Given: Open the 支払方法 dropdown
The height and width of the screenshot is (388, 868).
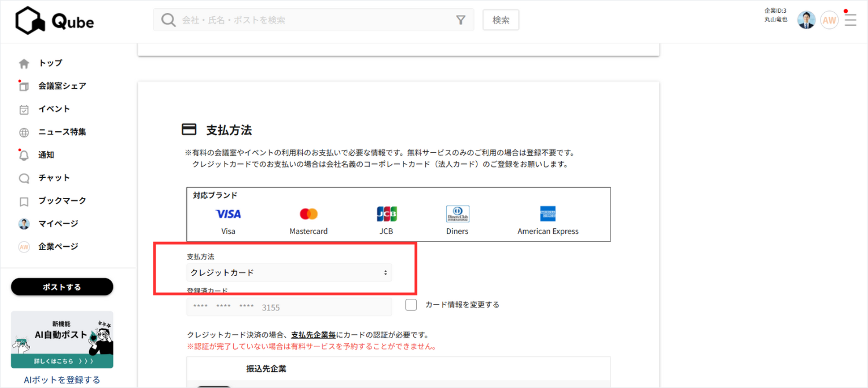Looking at the screenshot, I should [x=289, y=273].
